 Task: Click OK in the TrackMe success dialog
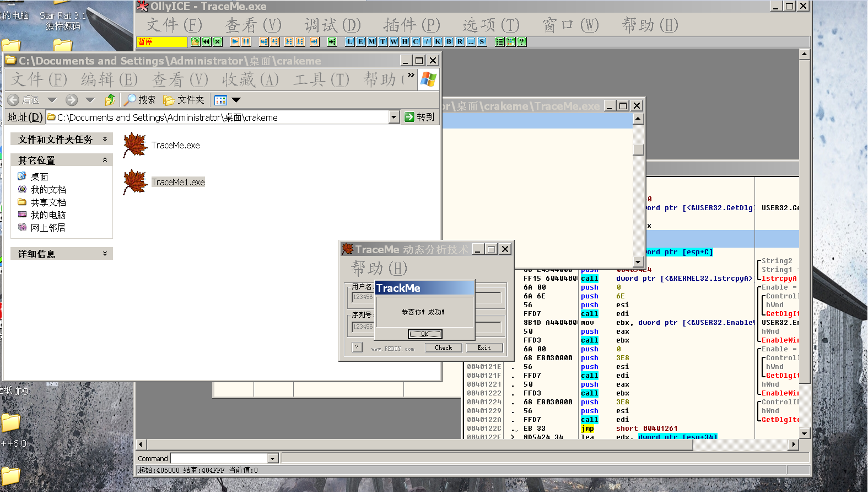tap(425, 334)
